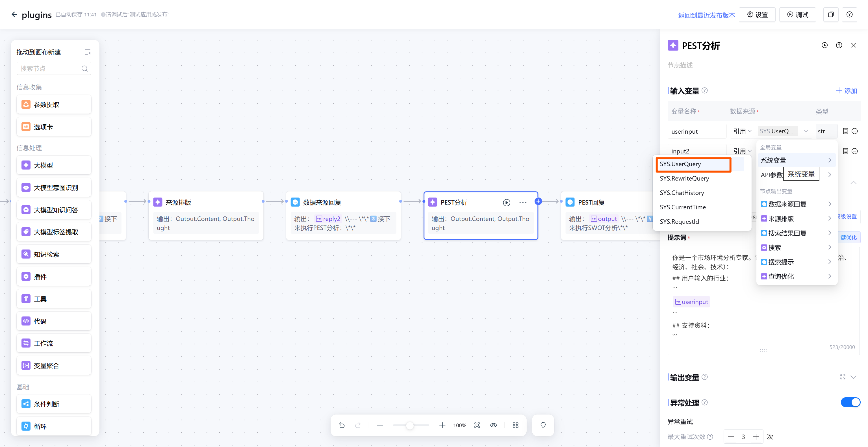This screenshot has width=868, height=447.
Task: Select SYS.RewriteQuery from the variable list
Action: pos(684,178)
